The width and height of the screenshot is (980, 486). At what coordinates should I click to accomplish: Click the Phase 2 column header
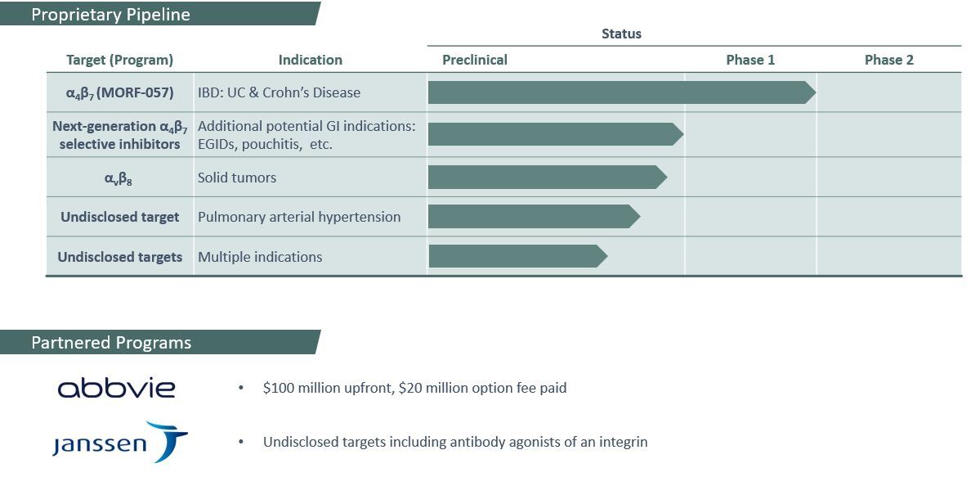888,60
